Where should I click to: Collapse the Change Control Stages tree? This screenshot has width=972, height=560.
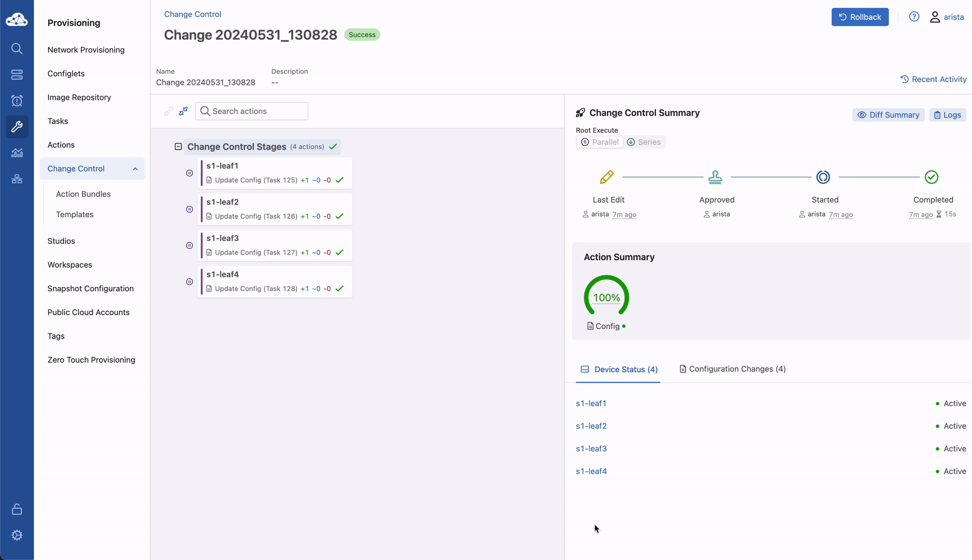(178, 147)
